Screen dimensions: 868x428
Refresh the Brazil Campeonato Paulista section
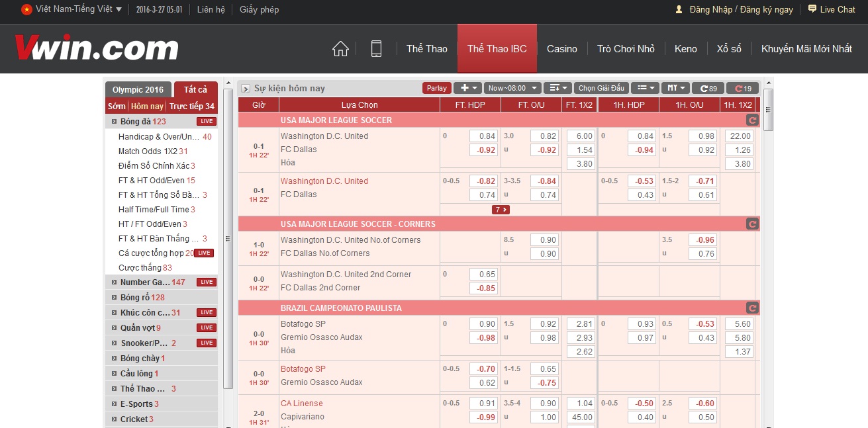[x=752, y=308]
